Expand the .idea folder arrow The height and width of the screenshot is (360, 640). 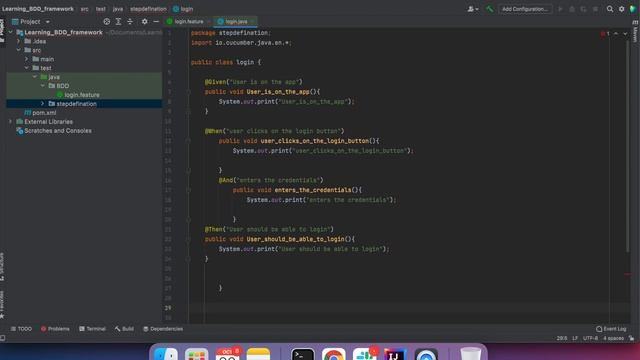coord(19,41)
